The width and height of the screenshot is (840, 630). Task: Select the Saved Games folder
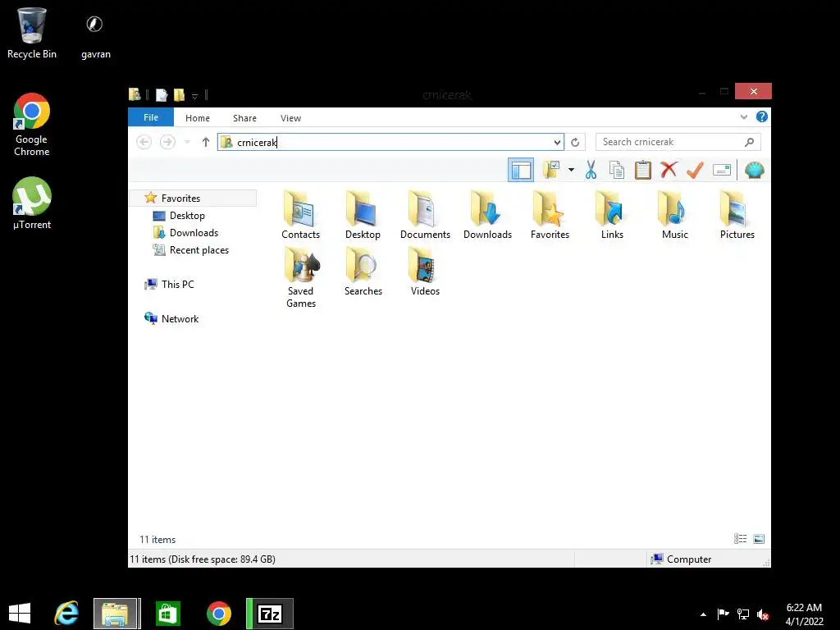[300, 277]
